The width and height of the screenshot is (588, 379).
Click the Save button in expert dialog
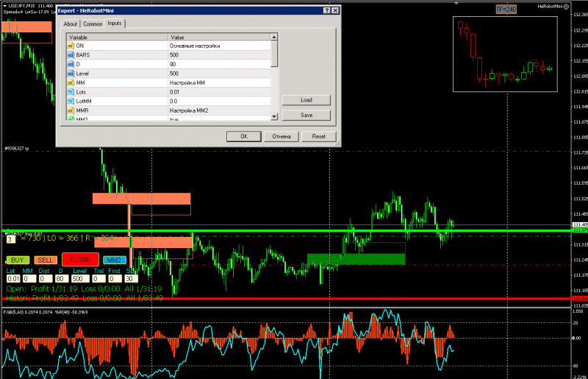pos(306,116)
